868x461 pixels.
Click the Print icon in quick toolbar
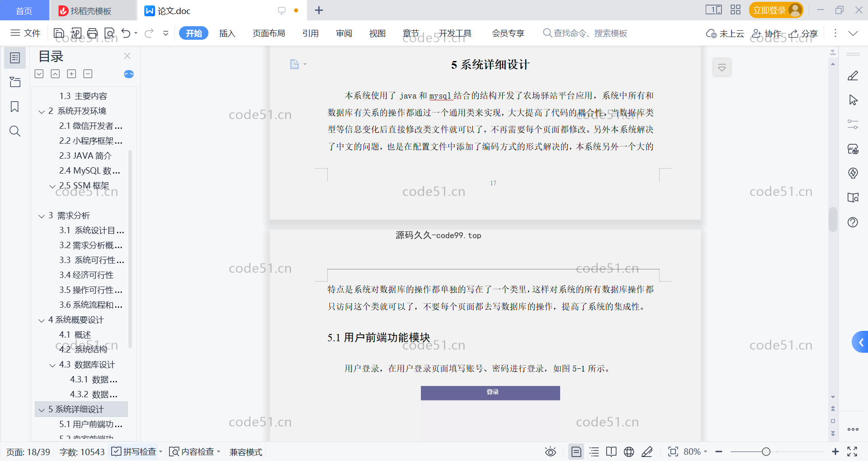click(93, 33)
